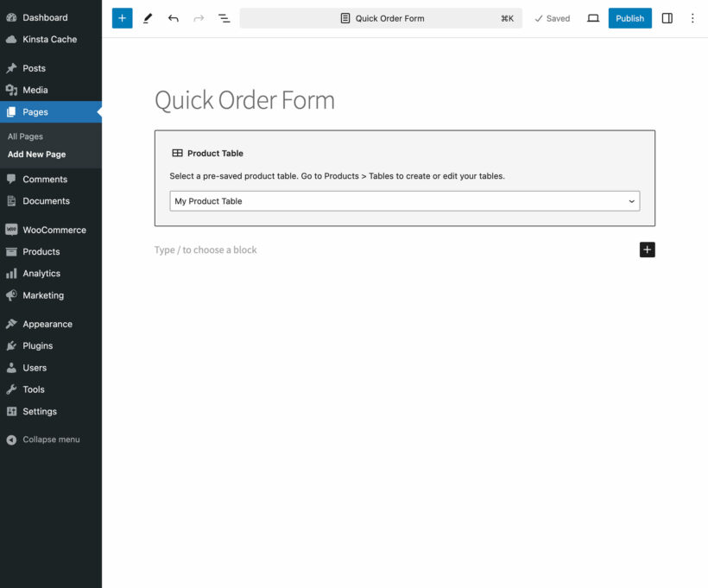Image resolution: width=708 pixels, height=588 pixels.
Task: Open the editor options menu with three dots
Action: tap(692, 17)
